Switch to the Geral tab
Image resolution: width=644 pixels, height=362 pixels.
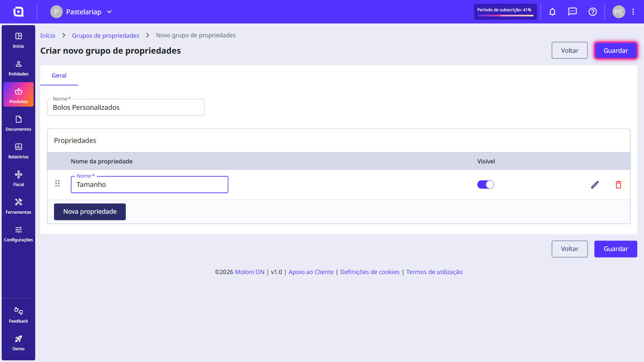(x=59, y=75)
